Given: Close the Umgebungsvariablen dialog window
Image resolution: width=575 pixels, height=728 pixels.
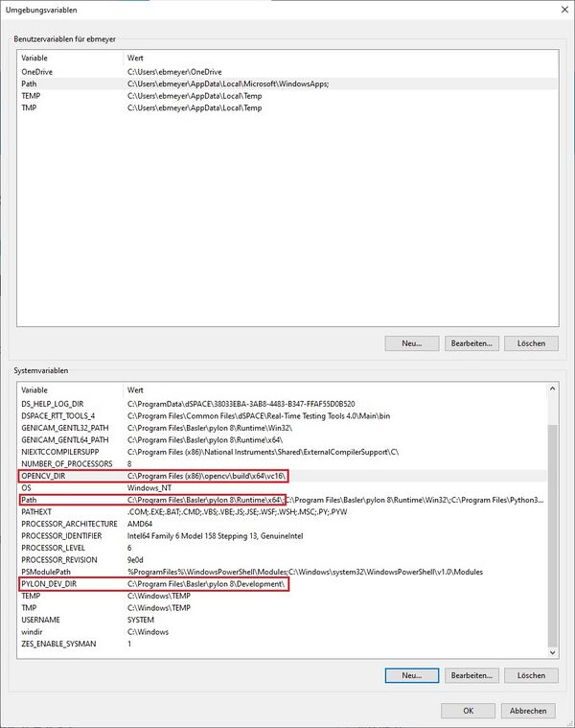Looking at the screenshot, I should tap(560, 9).
